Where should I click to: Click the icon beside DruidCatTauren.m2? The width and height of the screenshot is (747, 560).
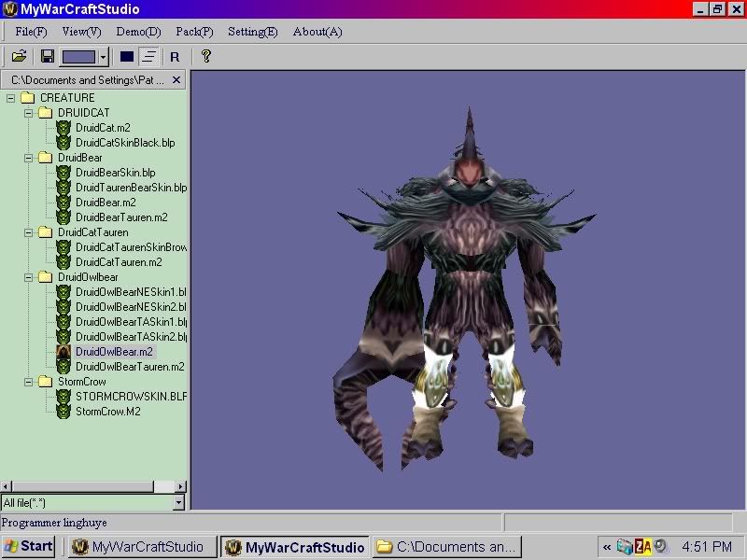click(x=63, y=262)
